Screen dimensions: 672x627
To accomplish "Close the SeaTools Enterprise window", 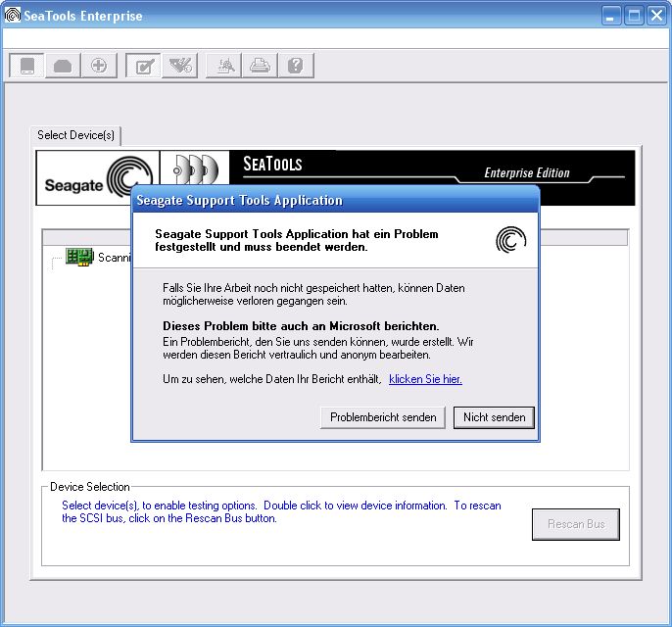I will coord(656,16).
